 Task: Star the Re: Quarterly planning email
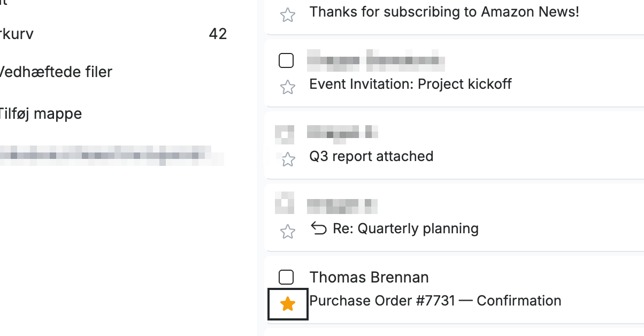point(288,231)
